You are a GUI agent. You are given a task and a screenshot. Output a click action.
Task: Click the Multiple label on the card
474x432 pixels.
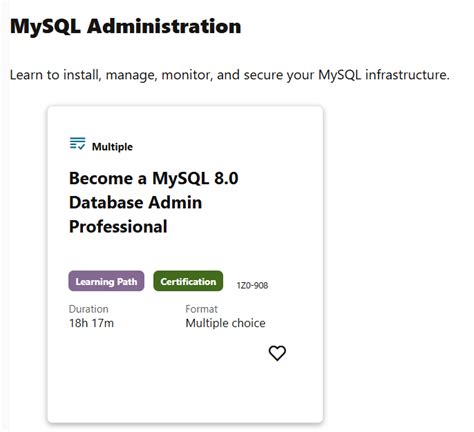[x=112, y=147]
